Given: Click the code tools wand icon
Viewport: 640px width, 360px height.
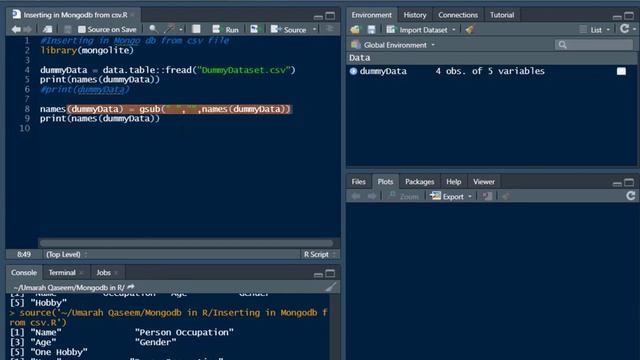Looking at the screenshot, I should (x=169, y=29).
